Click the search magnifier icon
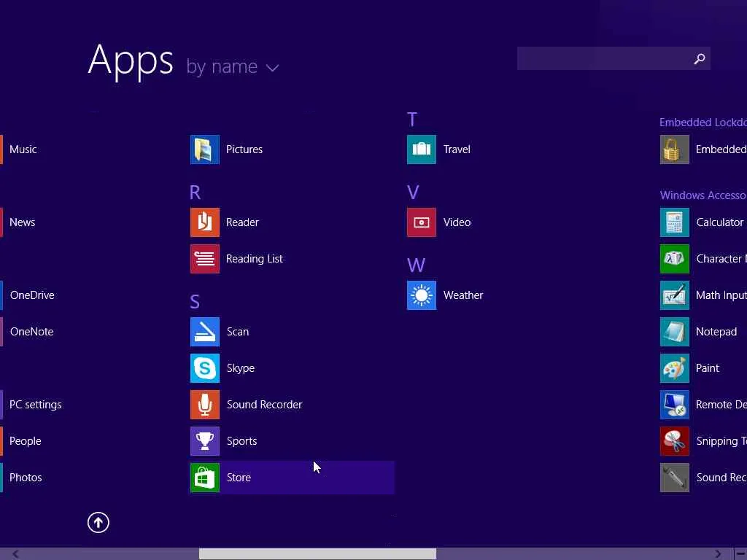Image resolution: width=747 pixels, height=560 pixels. (x=700, y=58)
